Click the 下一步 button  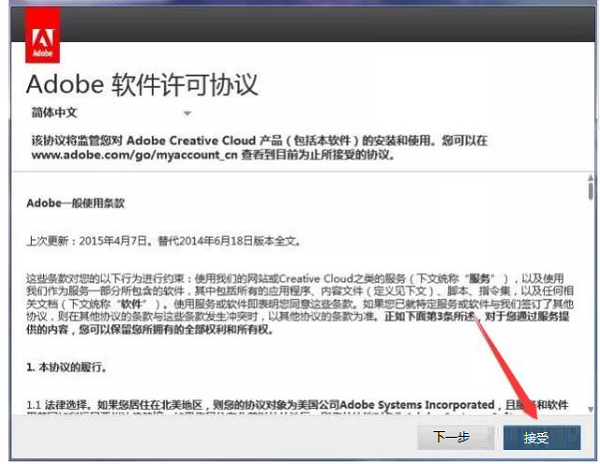pos(456,437)
